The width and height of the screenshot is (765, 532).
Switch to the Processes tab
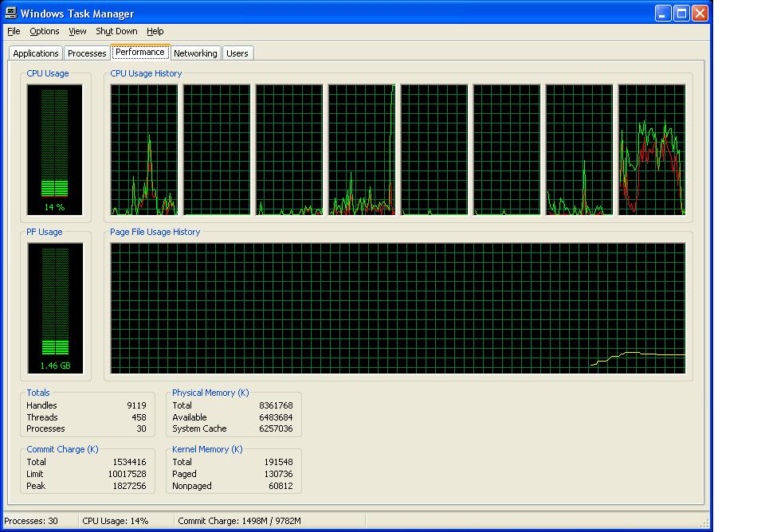[x=87, y=53]
